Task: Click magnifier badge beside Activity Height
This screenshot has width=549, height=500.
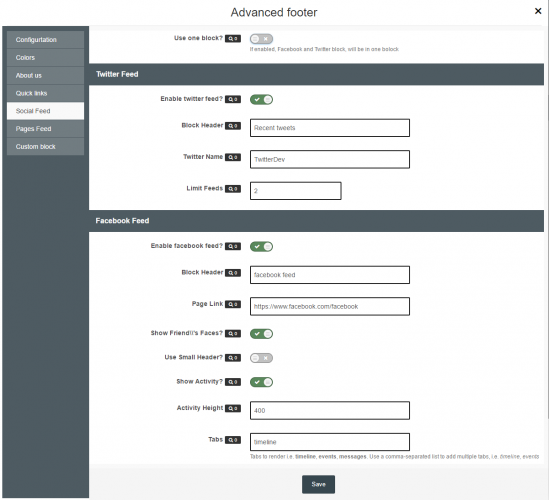Action: (x=233, y=408)
